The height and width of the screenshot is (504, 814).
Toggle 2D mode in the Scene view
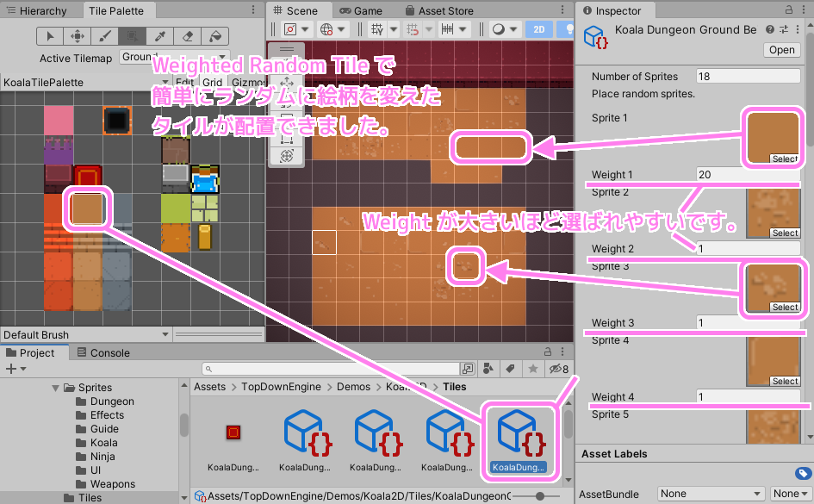pos(539,28)
